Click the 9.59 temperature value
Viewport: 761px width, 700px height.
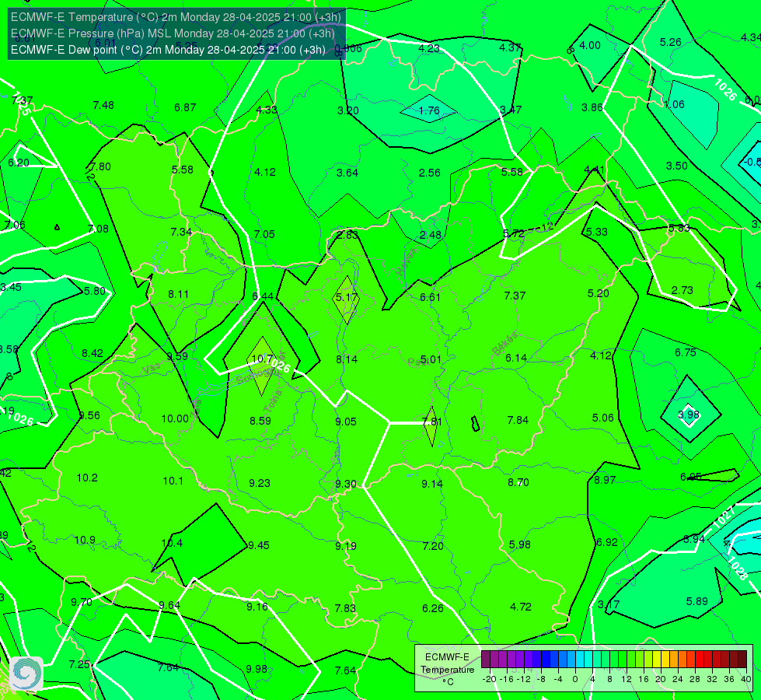(177, 356)
